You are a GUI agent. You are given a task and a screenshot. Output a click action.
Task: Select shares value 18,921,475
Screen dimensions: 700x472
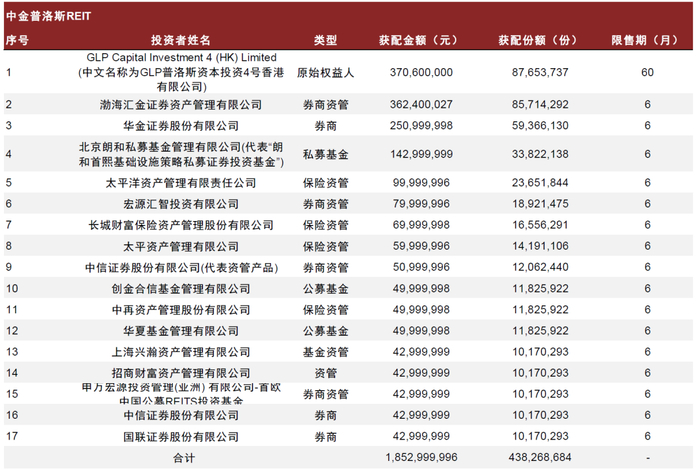coord(540,204)
